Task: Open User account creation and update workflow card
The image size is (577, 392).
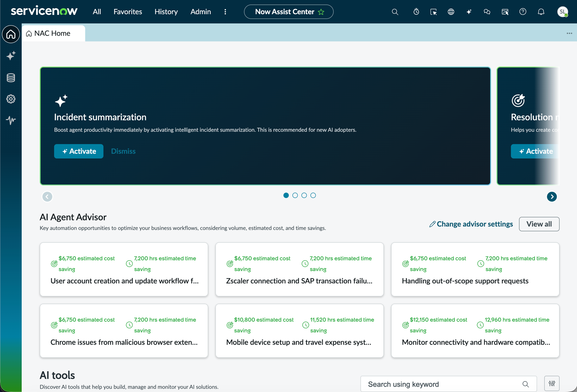Action: pos(124,269)
